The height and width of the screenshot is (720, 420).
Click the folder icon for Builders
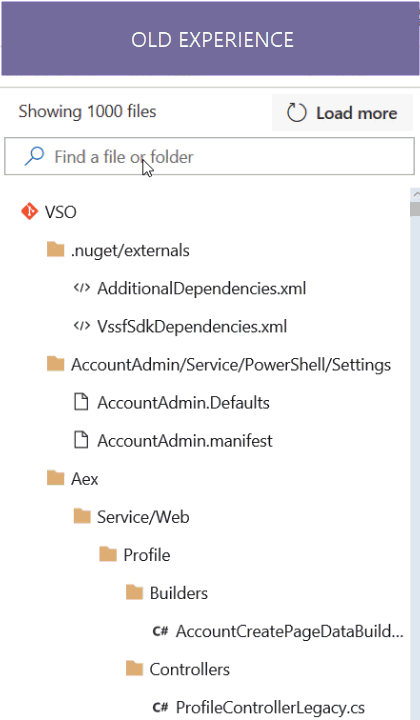click(134, 592)
